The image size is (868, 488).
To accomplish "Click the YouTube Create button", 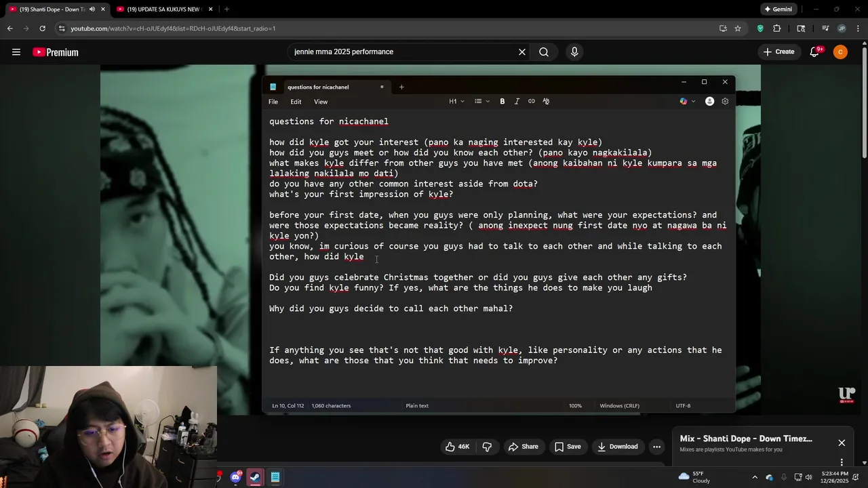I will coord(778,52).
